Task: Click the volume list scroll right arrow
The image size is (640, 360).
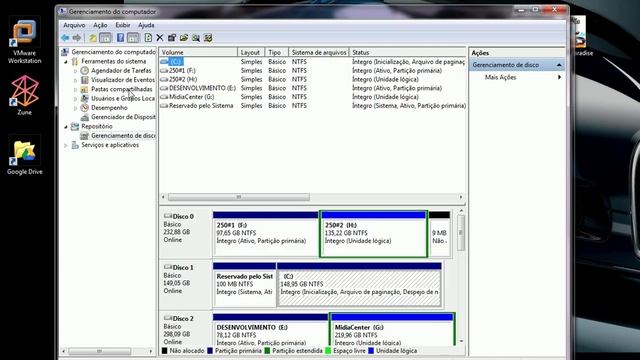Action: click(x=461, y=197)
